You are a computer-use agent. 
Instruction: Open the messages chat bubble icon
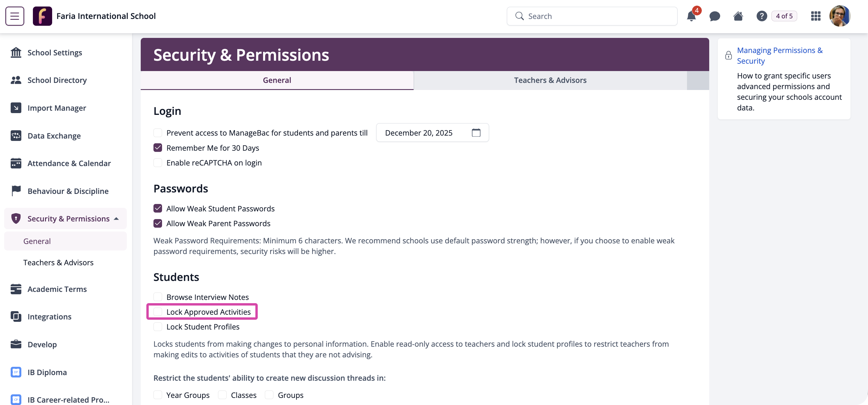(x=714, y=16)
